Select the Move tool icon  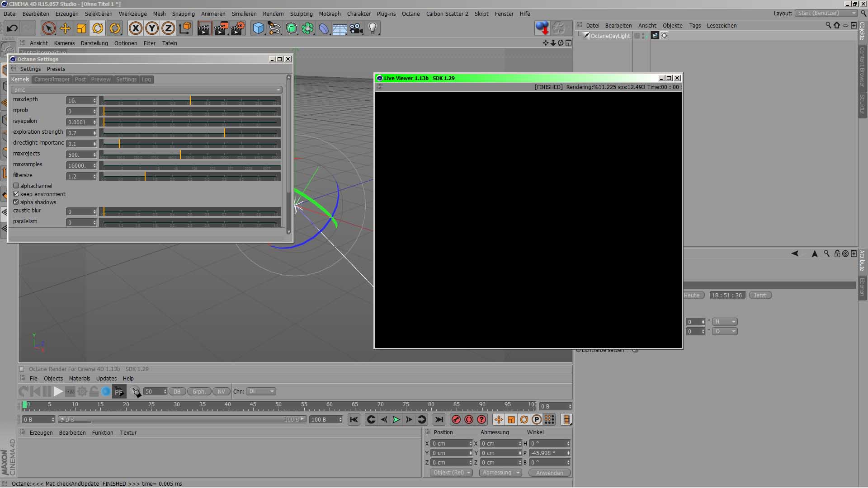point(65,28)
